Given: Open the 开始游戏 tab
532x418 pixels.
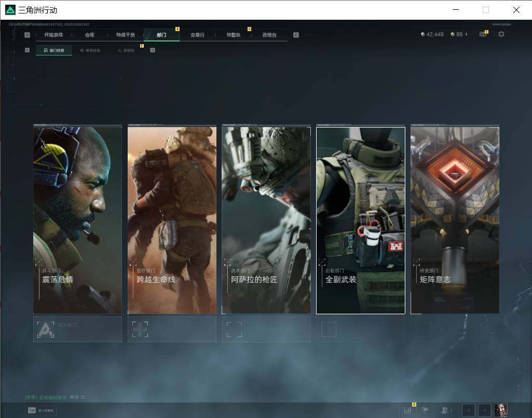Looking at the screenshot, I should pos(53,35).
